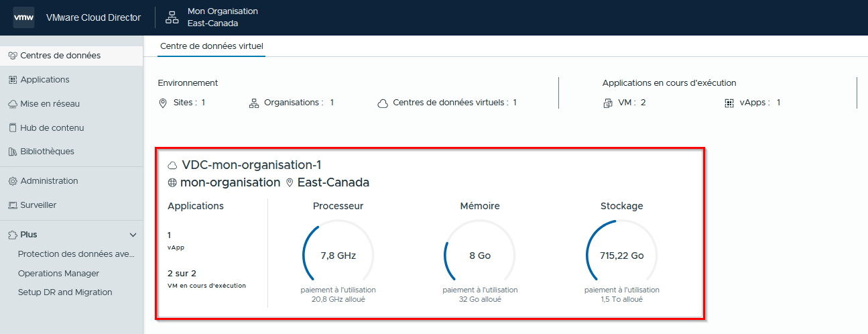Click the Stockage heading in card
Image resolution: width=868 pixels, height=334 pixels.
(621, 206)
